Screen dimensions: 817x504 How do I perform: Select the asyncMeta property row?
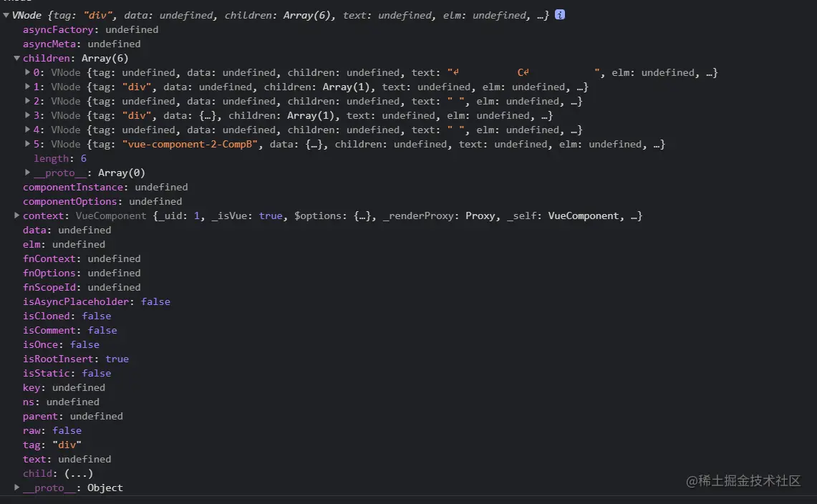[82, 44]
